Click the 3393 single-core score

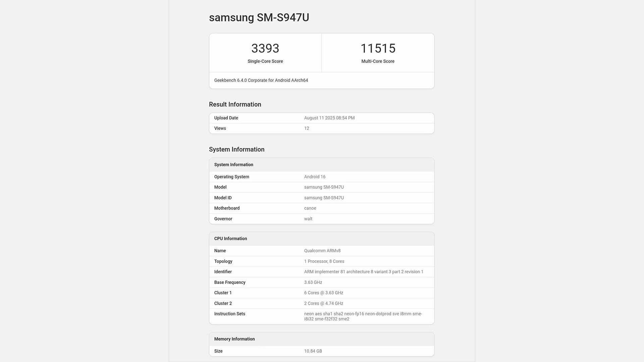(x=265, y=48)
